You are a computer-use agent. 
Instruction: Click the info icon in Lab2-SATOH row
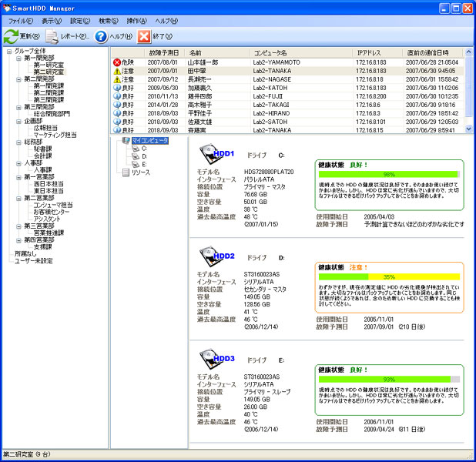coord(117,122)
